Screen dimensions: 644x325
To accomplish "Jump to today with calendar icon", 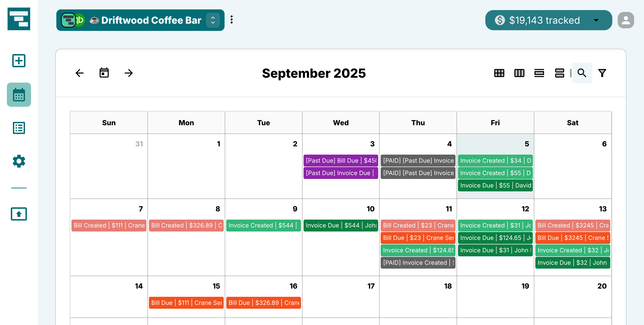I will [x=104, y=73].
